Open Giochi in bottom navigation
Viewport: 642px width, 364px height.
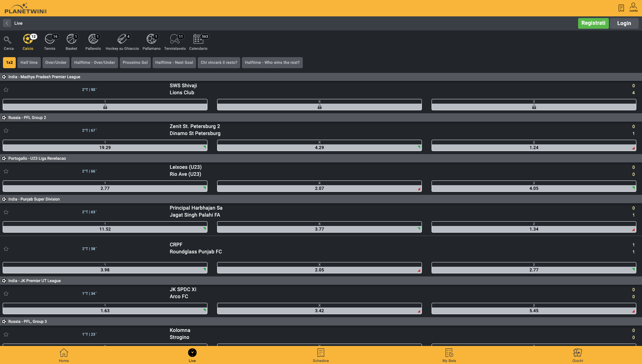tap(577, 355)
